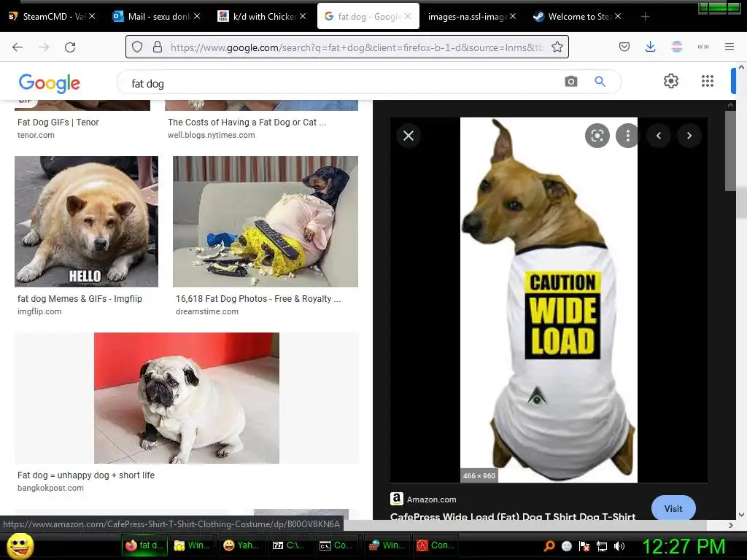Select the HELLO fat dog thumbnail
747x560 pixels.
pyautogui.click(x=86, y=222)
